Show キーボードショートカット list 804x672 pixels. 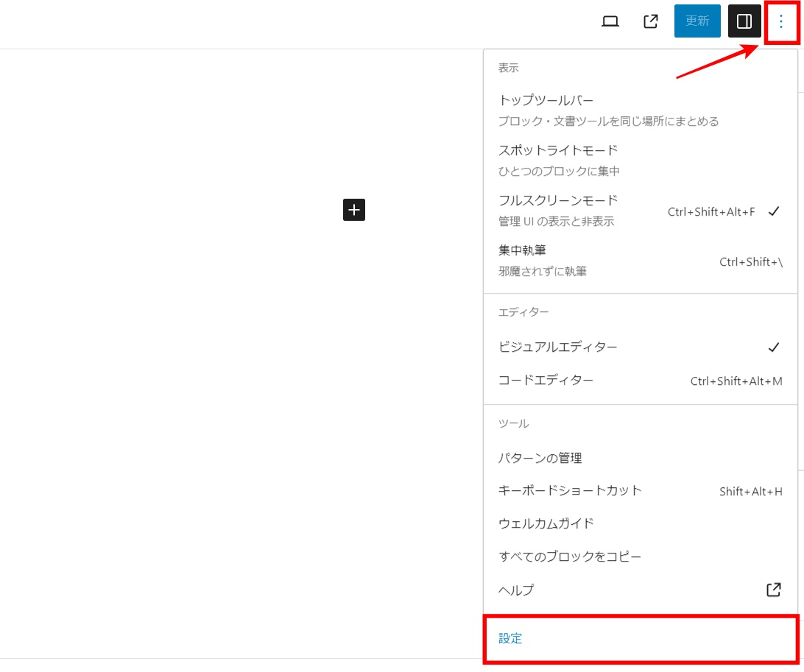(570, 490)
